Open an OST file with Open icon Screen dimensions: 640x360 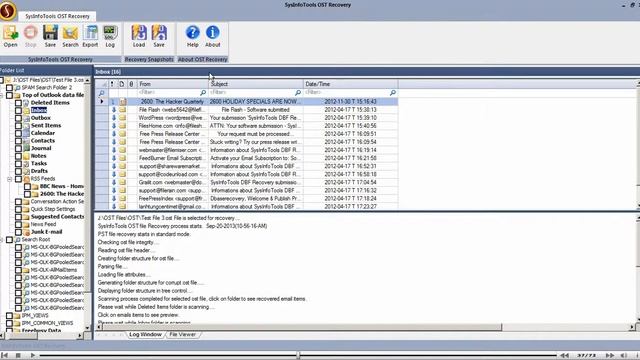(10, 36)
